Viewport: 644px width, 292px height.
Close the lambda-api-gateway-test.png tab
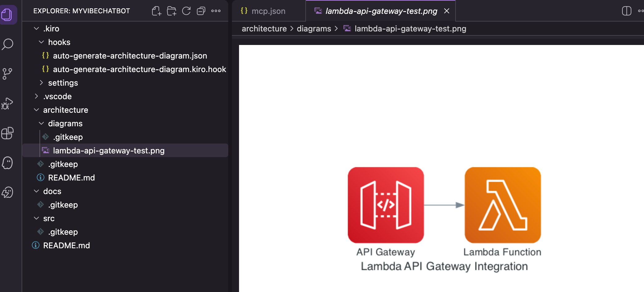coord(447,11)
